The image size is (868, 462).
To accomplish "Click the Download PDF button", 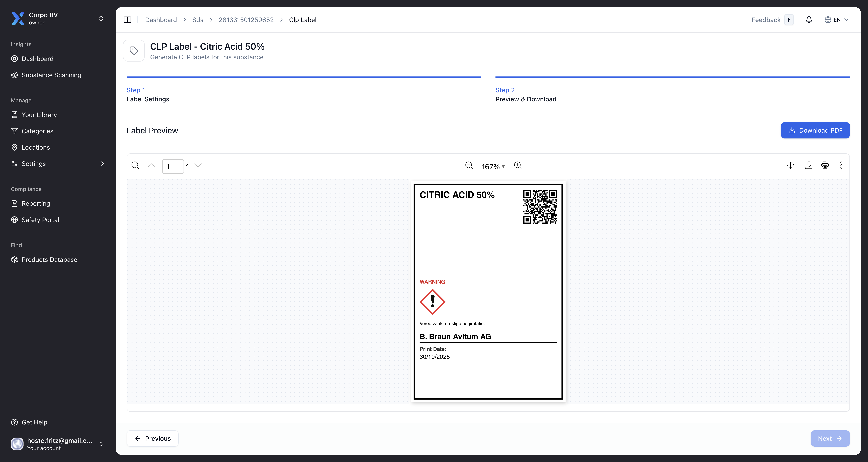I will click(x=815, y=130).
